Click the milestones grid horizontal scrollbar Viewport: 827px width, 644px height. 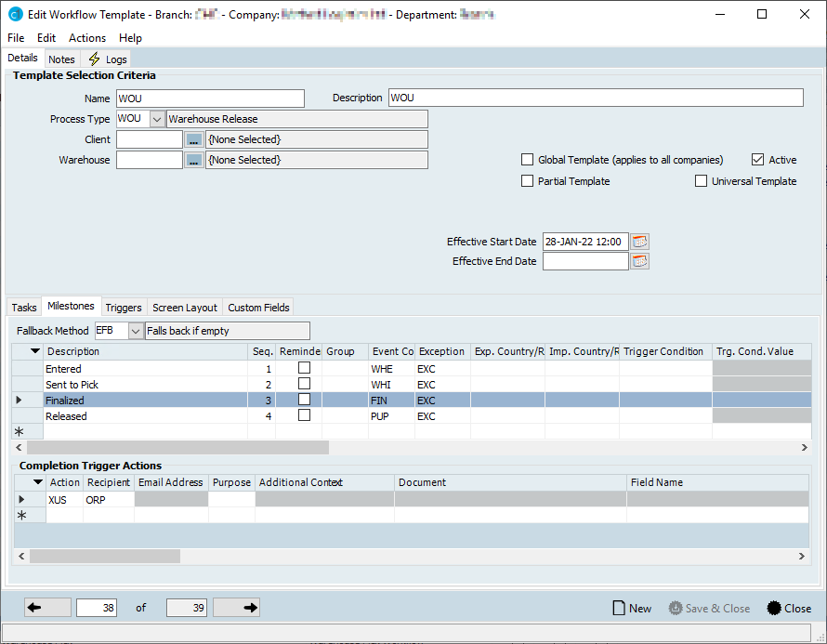pyautogui.click(x=177, y=448)
